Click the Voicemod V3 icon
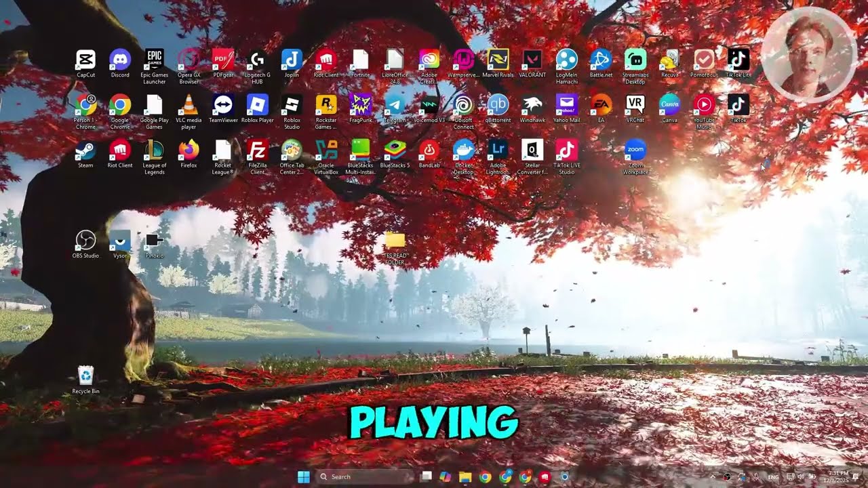 click(x=429, y=104)
